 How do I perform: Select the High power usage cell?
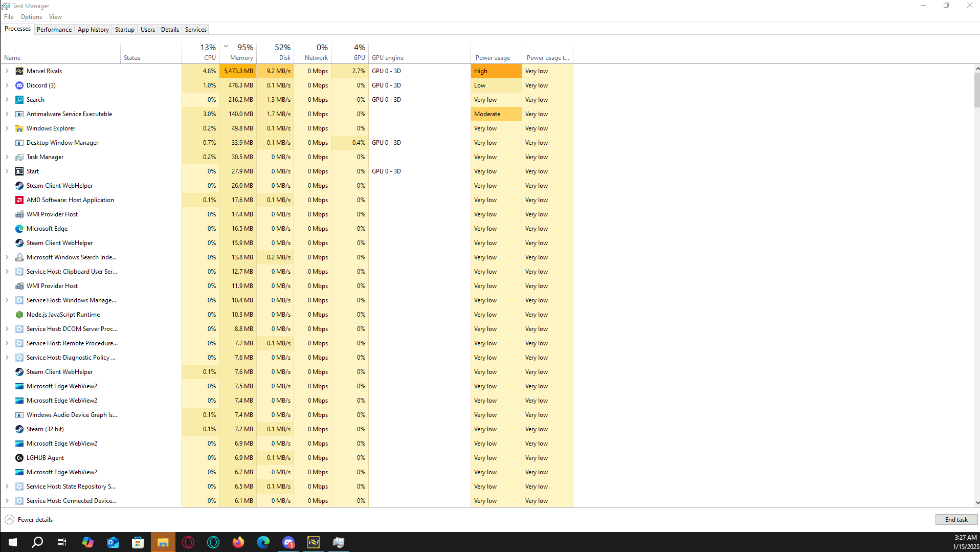point(496,71)
